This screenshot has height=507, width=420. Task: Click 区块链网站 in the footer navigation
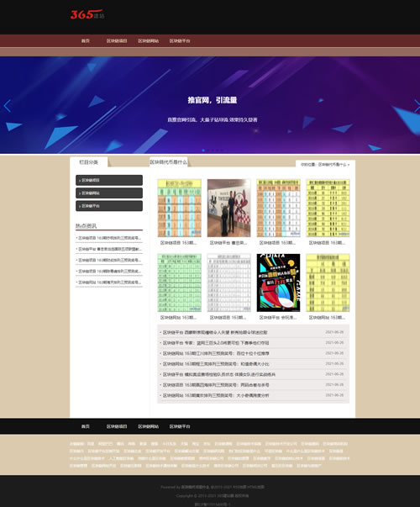coord(149,426)
